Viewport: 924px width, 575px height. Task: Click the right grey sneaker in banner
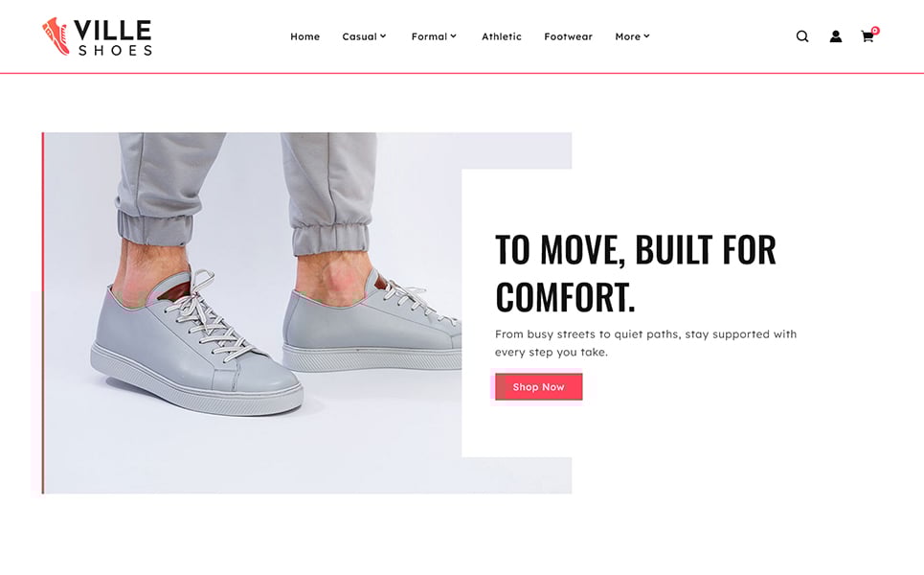372,320
